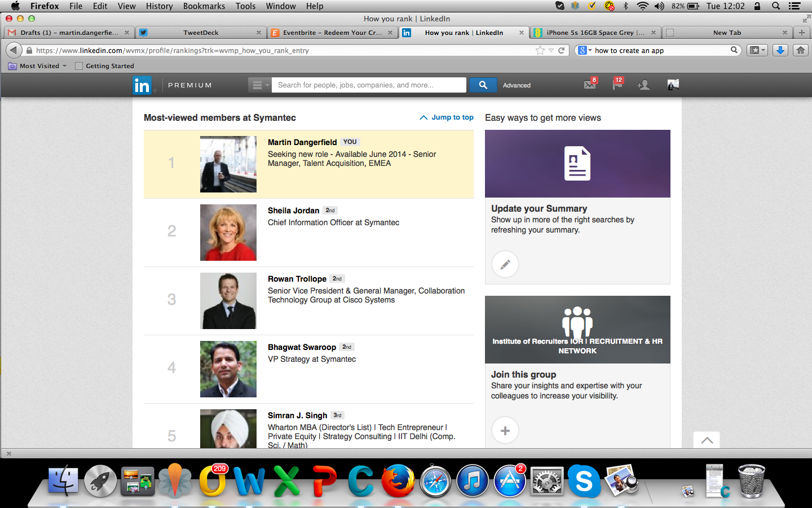Click the add connections person icon

click(643, 85)
